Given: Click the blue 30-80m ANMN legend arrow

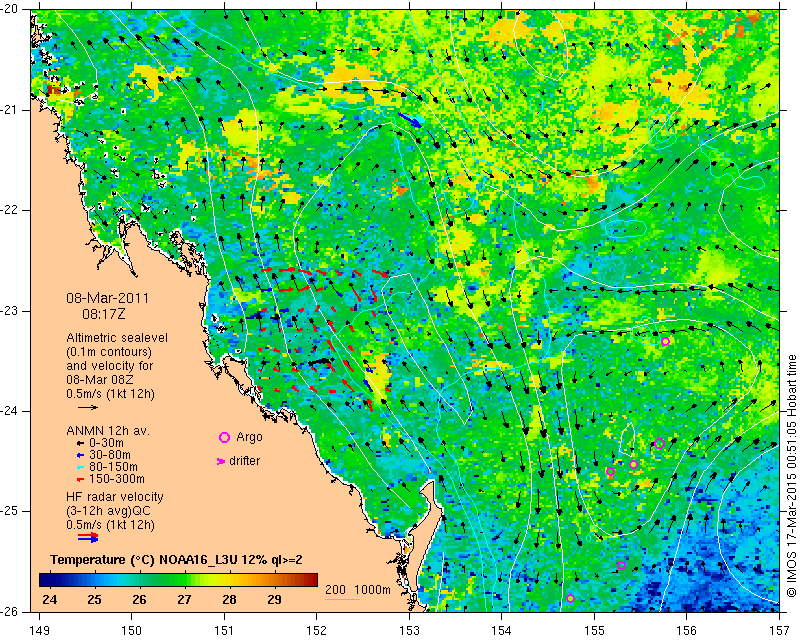Looking at the screenshot, I should (x=80, y=455).
